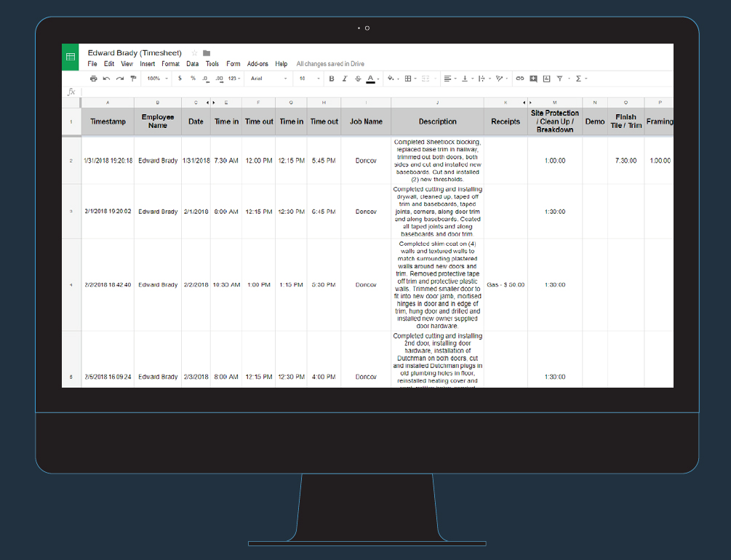Open the text color picker
The width and height of the screenshot is (731, 560).
click(370, 79)
